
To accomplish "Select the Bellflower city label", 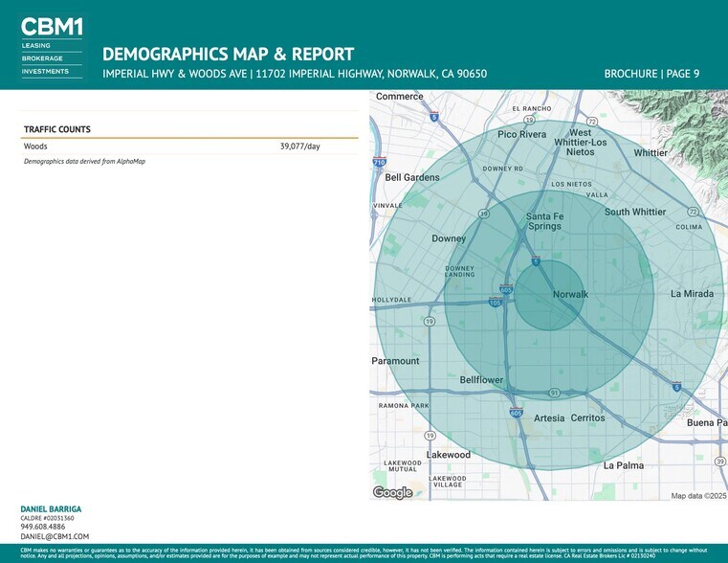I will click(481, 380).
